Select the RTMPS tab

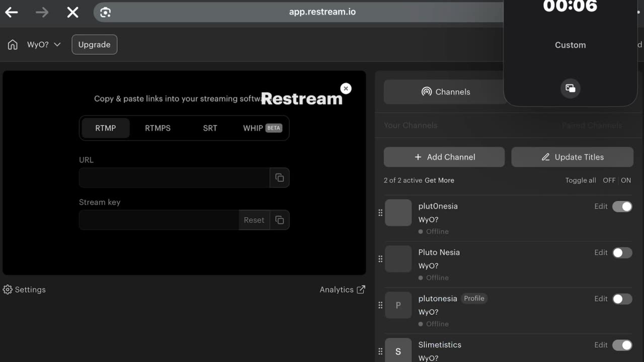[x=157, y=128]
